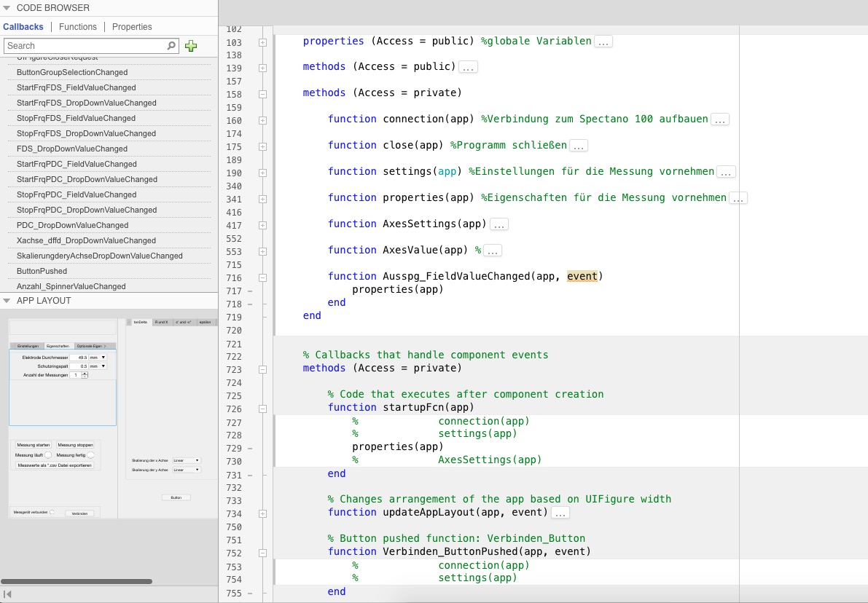Collapse the CODE BROWSER panel
This screenshot has height=603, width=868.
(7, 8)
